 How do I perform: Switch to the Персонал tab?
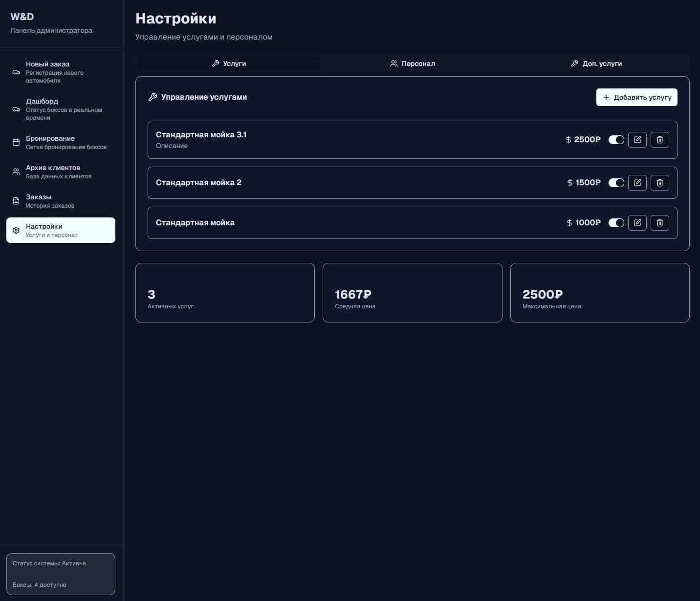(x=413, y=64)
